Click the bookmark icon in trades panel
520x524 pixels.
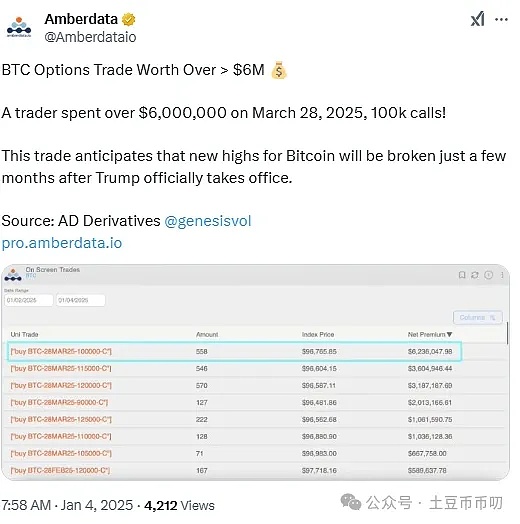click(462, 275)
